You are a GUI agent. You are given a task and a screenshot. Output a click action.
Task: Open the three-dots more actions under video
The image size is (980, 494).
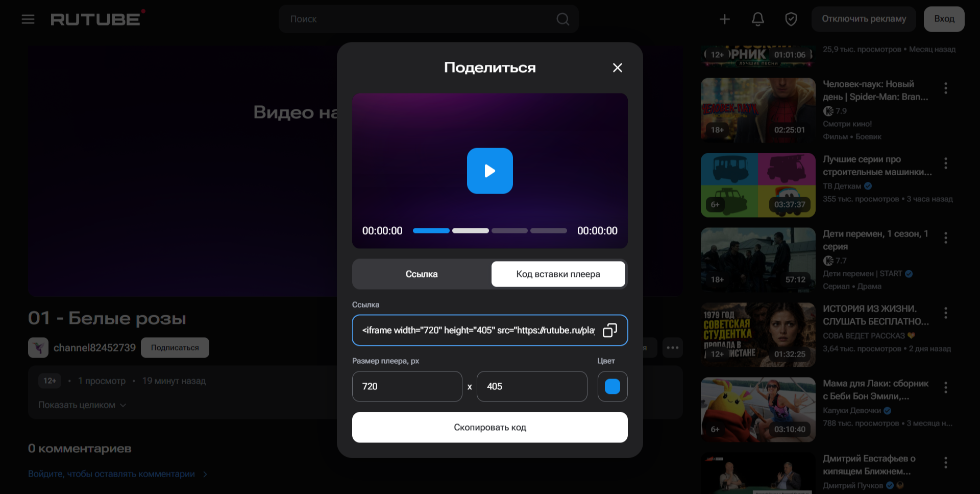tap(673, 347)
